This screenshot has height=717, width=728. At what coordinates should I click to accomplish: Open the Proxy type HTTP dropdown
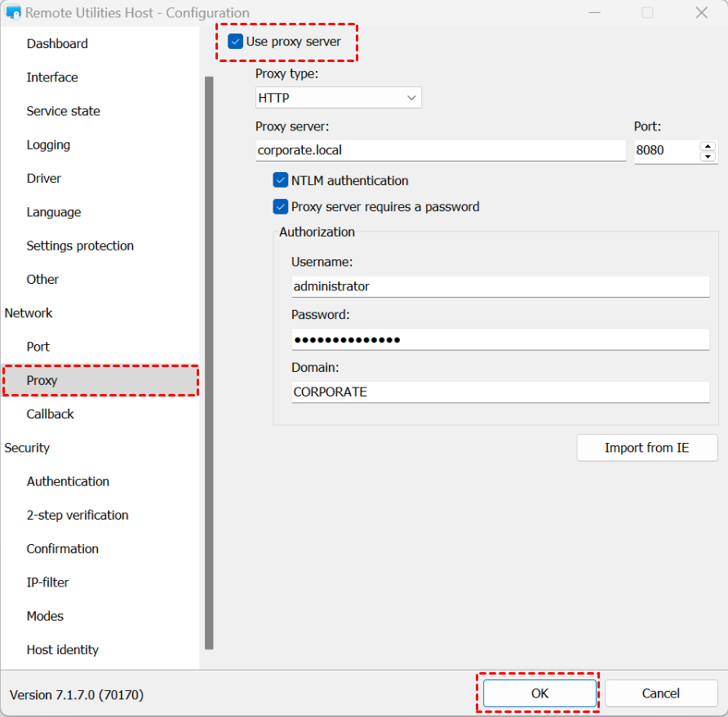[339, 98]
